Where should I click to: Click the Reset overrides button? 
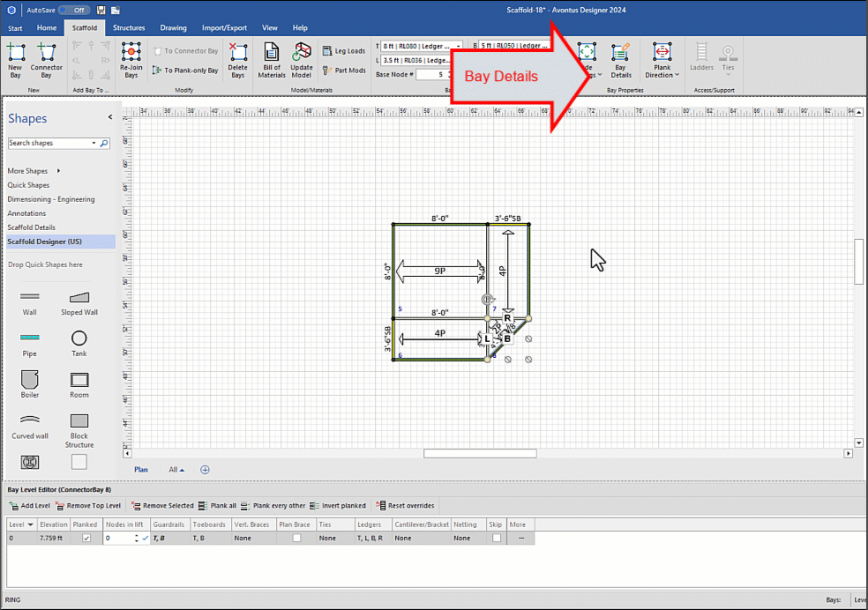point(406,506)
